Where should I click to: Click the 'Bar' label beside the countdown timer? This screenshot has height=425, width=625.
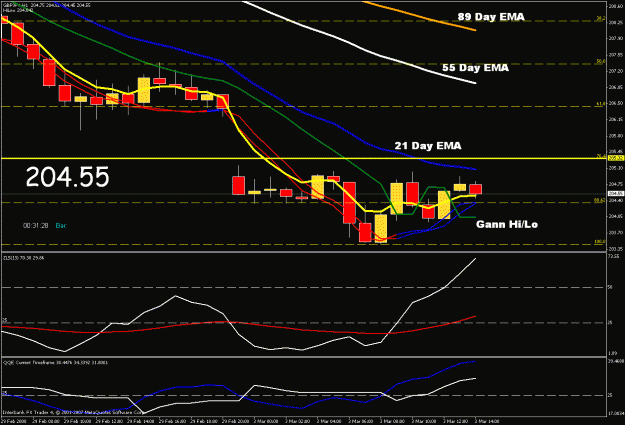click(61, 226)
